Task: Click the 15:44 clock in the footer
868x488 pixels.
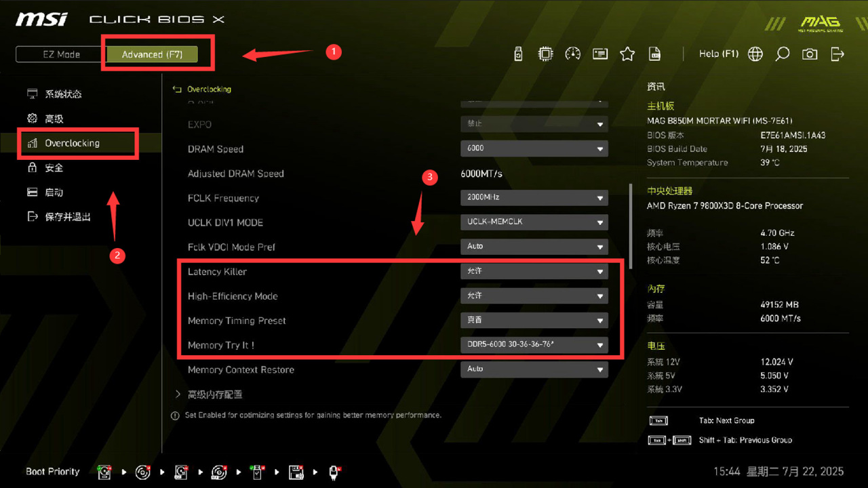Action: click(727, 472)
